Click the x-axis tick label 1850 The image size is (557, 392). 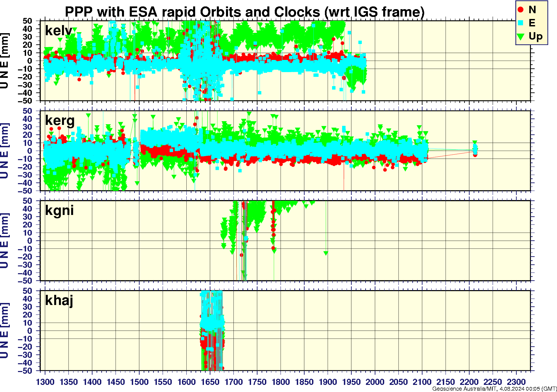pos(304,382)
